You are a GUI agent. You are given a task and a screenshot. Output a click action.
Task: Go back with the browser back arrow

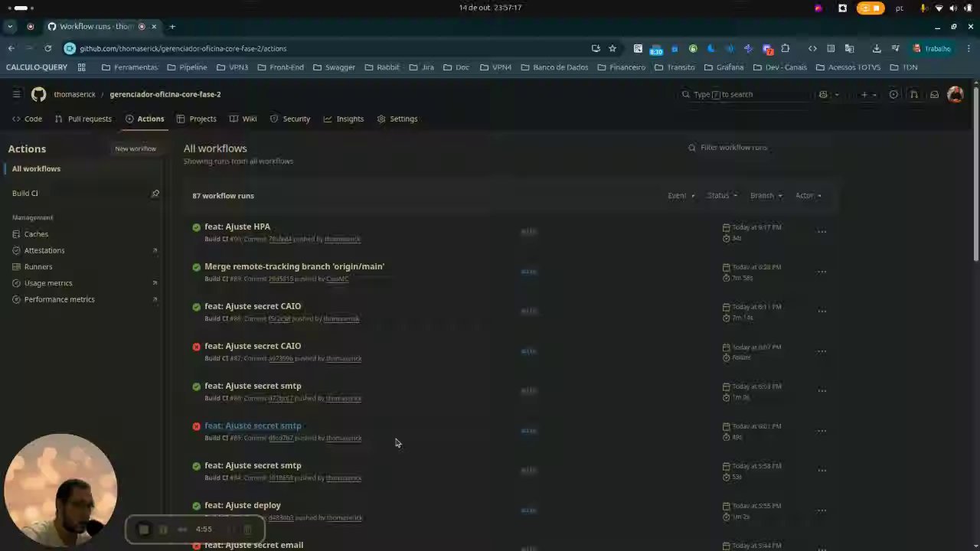(11, 48)
